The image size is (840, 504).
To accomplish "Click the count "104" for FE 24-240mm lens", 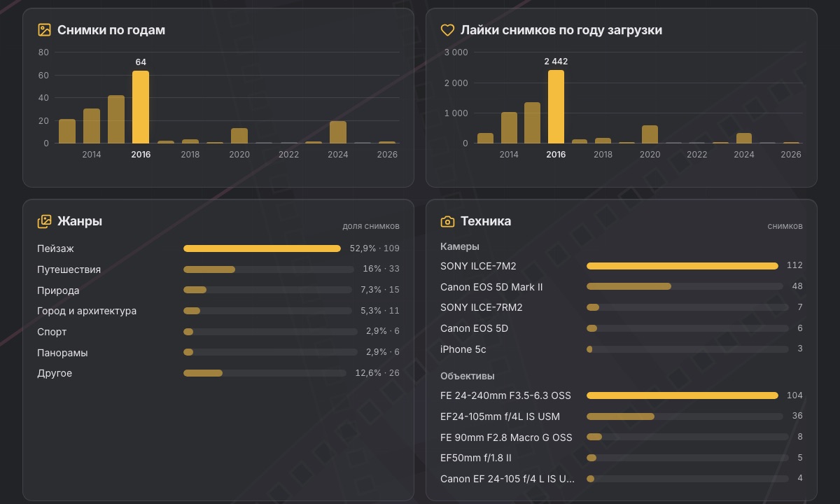I will pos(794,395).
